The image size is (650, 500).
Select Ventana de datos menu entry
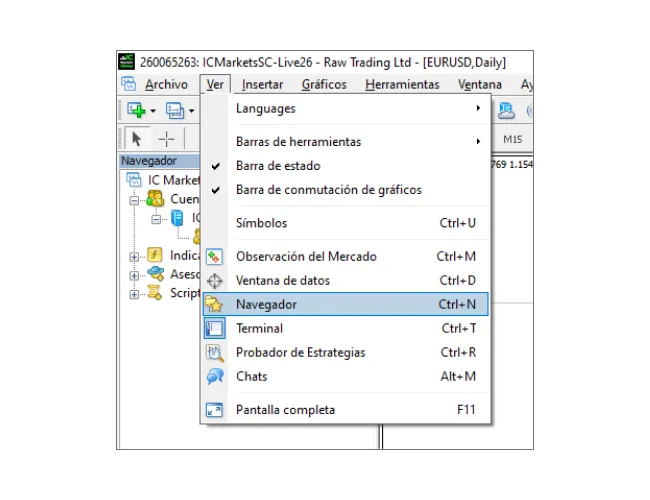345,281
